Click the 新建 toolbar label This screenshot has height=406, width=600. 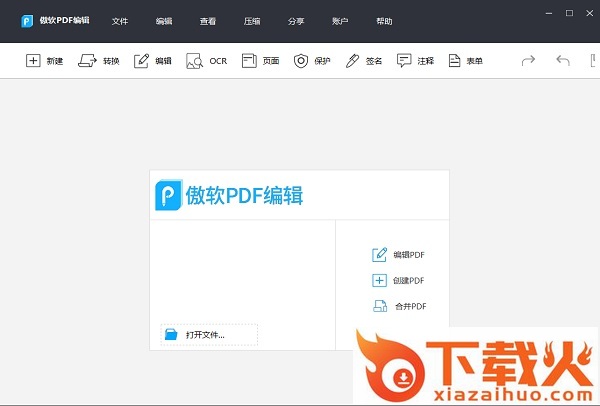click(x=55, y=61)
